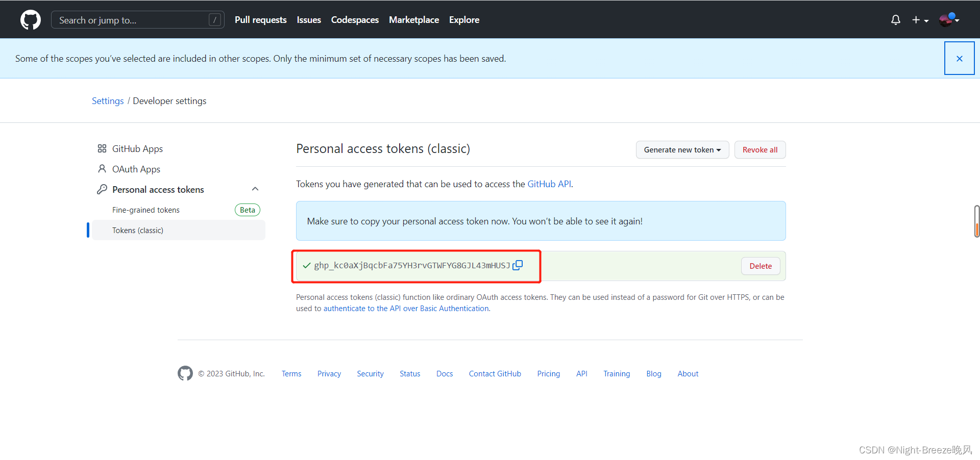Click the OAuth Apps person icon

pos(102,169)
